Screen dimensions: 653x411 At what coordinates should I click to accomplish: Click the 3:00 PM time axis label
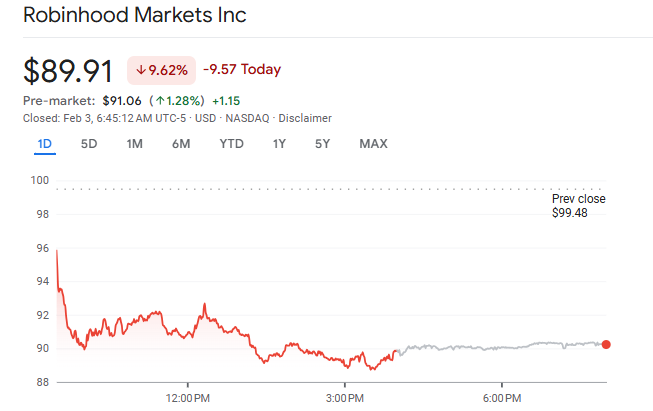point(345,398)
